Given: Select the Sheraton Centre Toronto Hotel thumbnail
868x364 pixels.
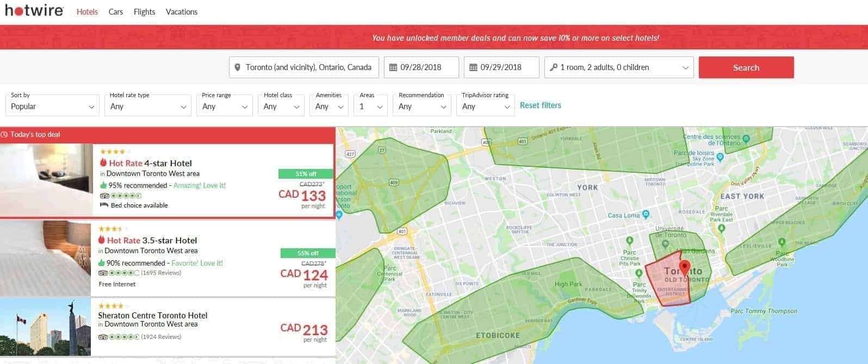Looking at the screenshot, I should (46, 327).
